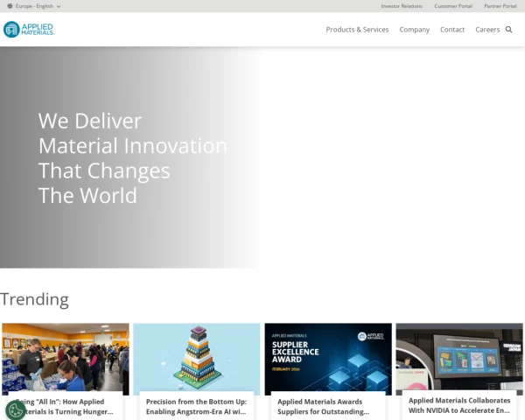The image size is (525, 420).
Task: Open the Careers menu item
Action: (x=487, y=30)
